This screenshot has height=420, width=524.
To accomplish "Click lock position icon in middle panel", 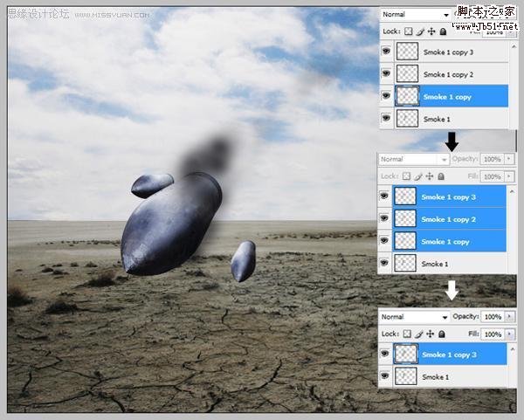I will 431,176.
